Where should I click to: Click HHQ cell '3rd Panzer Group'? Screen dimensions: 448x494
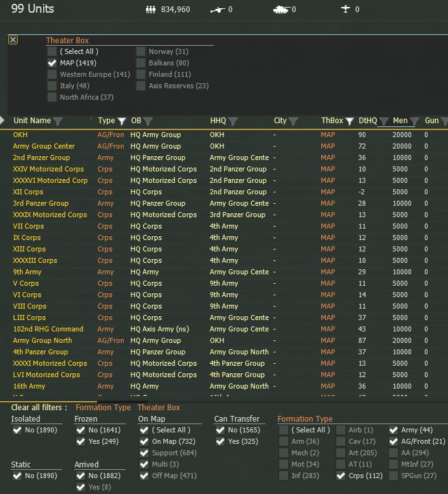tap(237, 215)
